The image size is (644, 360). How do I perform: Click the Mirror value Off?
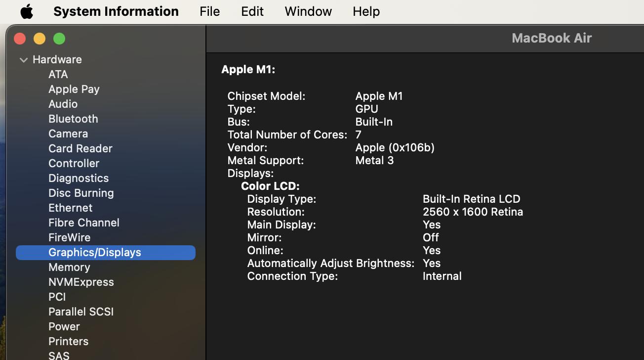pyautogui.click(x=431, y=237)
